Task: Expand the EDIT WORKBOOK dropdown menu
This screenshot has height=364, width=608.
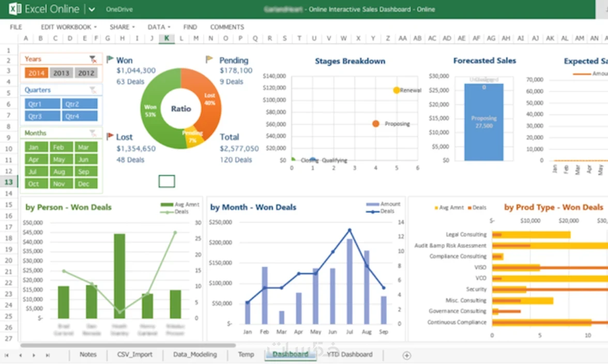Action: pyautogui.click(x=69, y=27)
